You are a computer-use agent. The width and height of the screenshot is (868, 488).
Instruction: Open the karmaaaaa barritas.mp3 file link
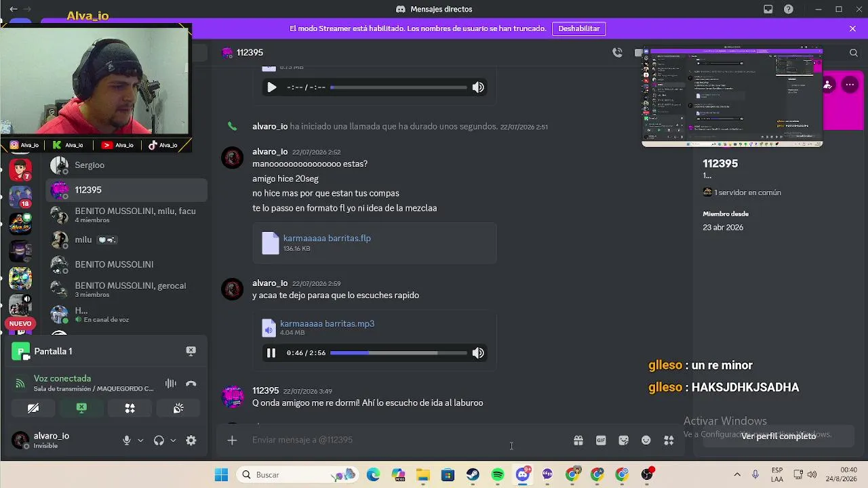[327, 323]
